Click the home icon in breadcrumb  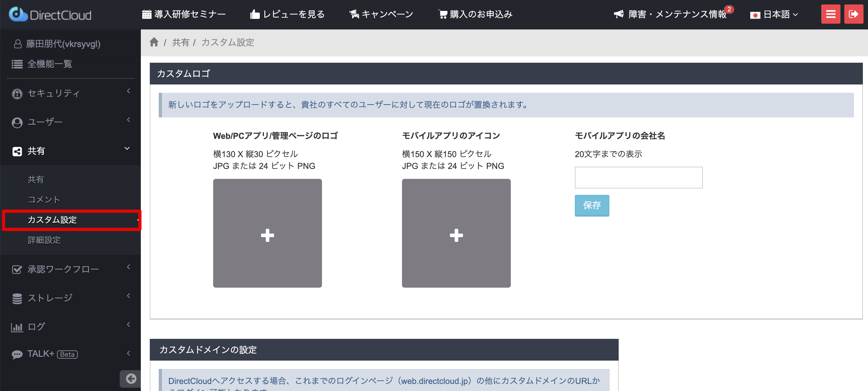(154, 42)
